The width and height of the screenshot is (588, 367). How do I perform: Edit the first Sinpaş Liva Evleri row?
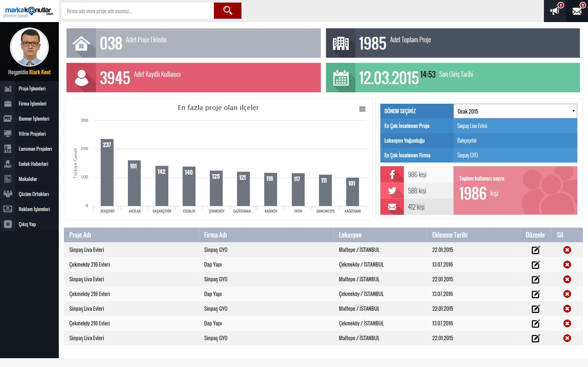click(x=535, y=250)
